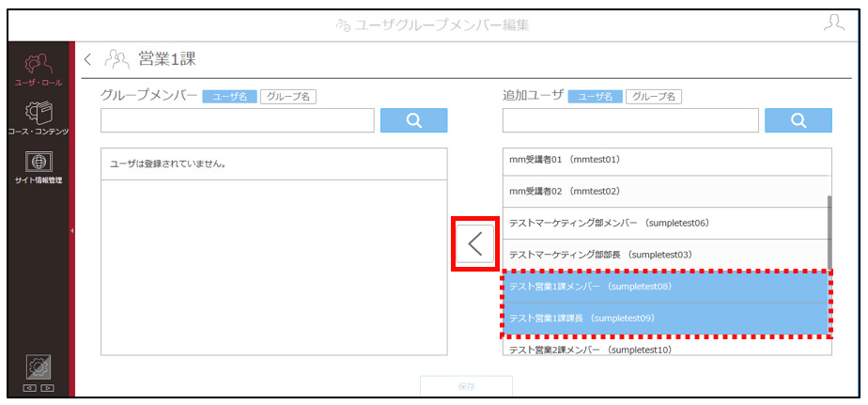Click the search button under グループメンバー
The image size is (868, 405).
(x=413, y=120)
